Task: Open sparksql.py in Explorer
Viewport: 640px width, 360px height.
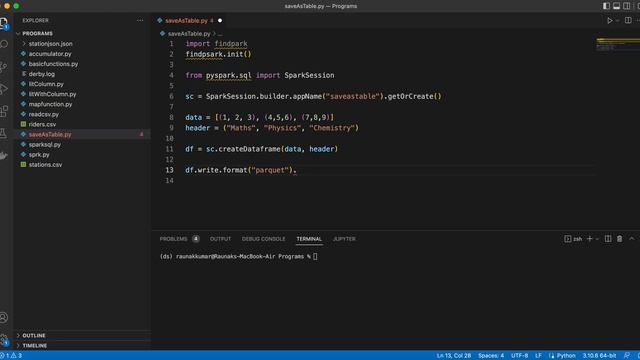Action: pos(44,144)
